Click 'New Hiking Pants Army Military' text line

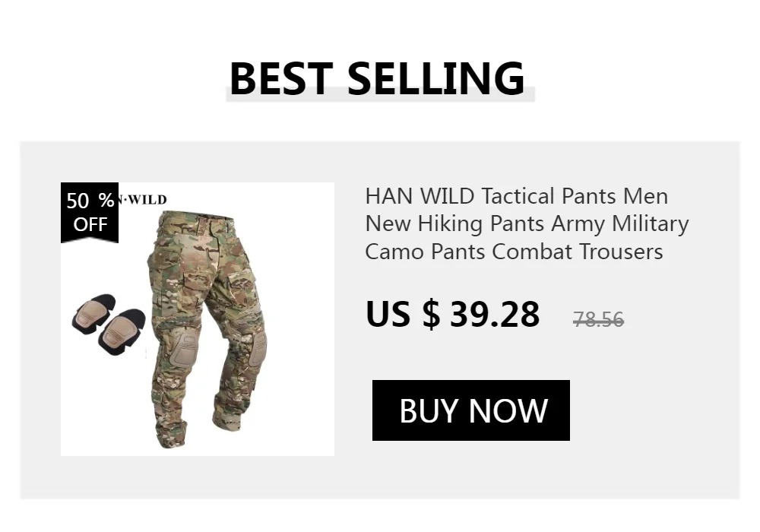527,224
